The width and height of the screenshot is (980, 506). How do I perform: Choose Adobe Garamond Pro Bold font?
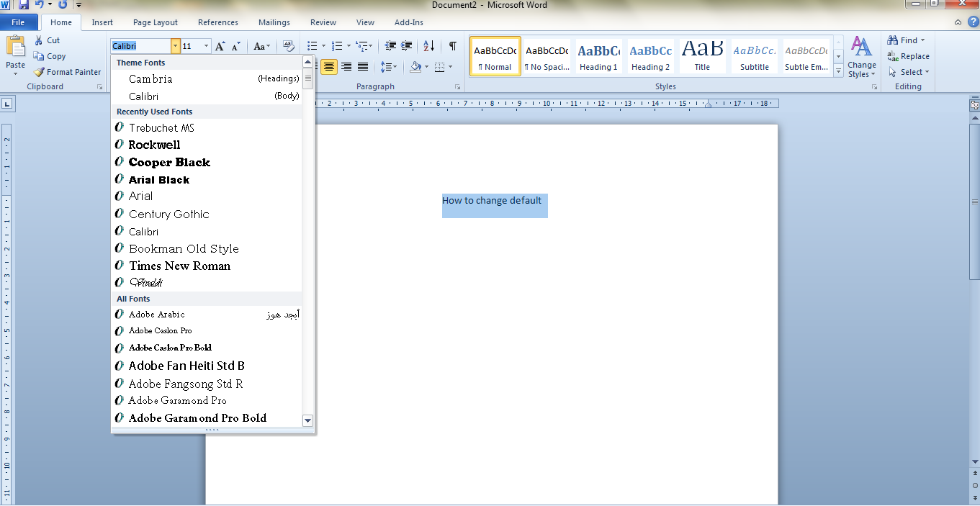[x=207, y=417]
